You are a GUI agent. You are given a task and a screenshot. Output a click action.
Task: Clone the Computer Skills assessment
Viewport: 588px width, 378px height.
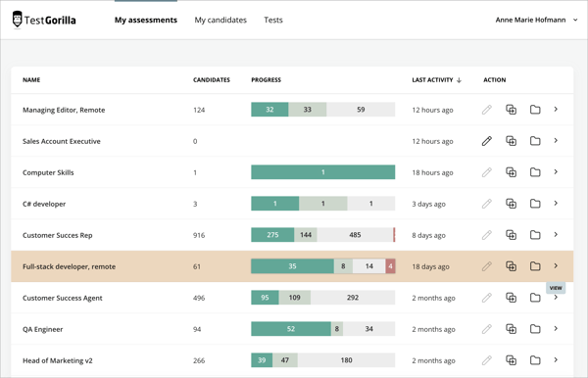pos(512,172)
